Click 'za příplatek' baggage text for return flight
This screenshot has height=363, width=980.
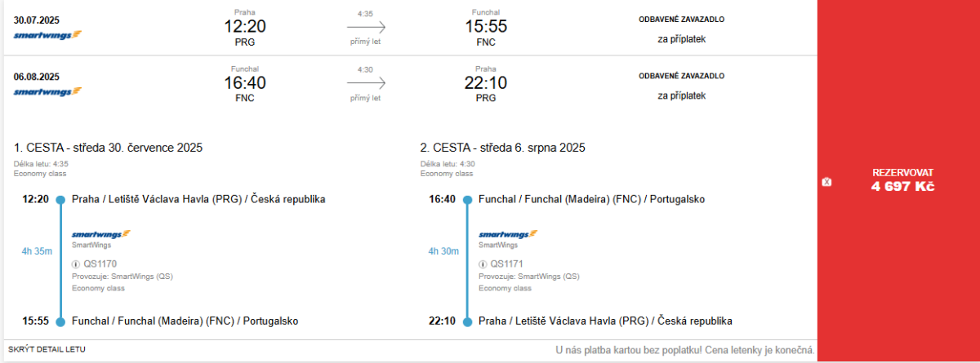pos(681,95)
